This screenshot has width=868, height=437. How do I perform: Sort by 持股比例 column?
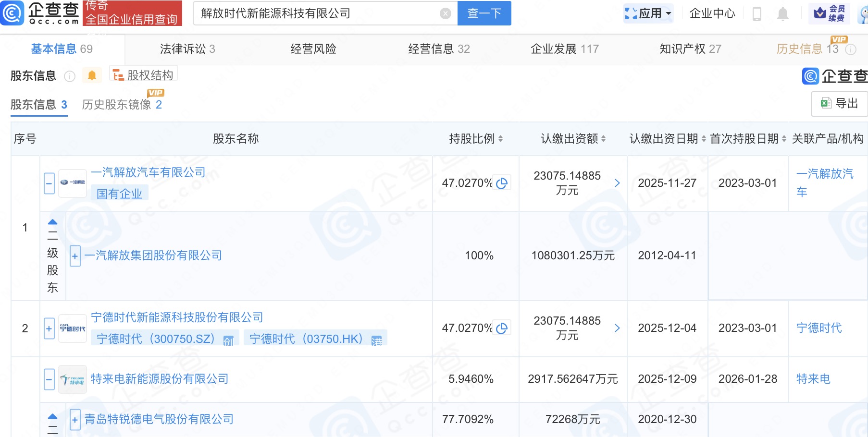[476, 139]
